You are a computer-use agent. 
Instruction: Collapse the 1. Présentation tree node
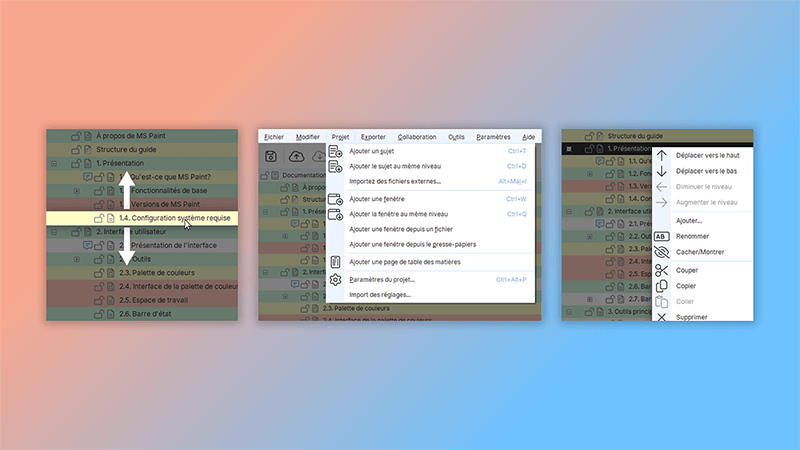(53, 162)
